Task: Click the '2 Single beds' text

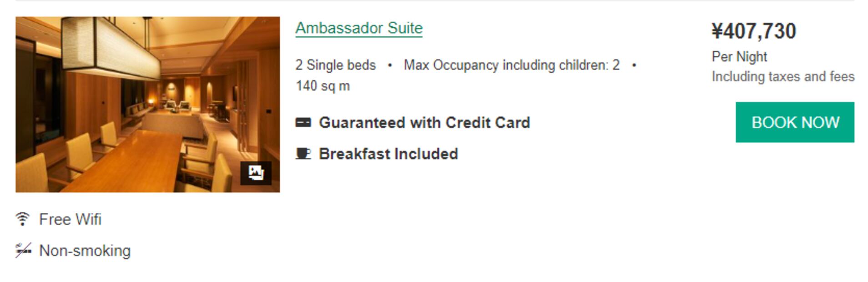Action: (335, 65)
